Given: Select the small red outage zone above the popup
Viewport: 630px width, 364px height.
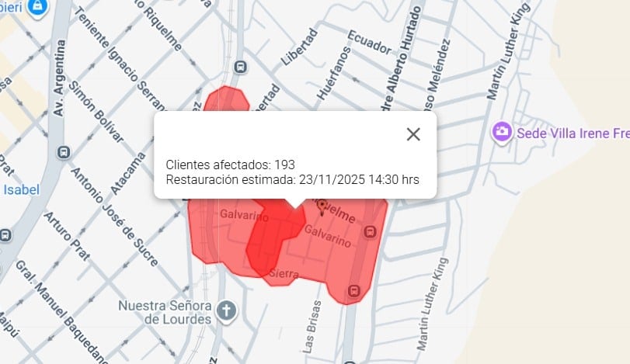Looking at the screenshot, I should (x=226, y=99).
